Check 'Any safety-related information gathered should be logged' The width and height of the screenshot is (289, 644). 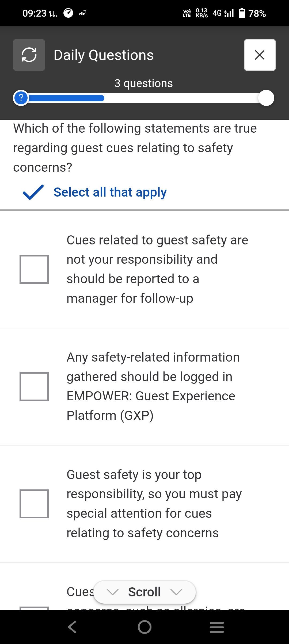tap(34, 386)
